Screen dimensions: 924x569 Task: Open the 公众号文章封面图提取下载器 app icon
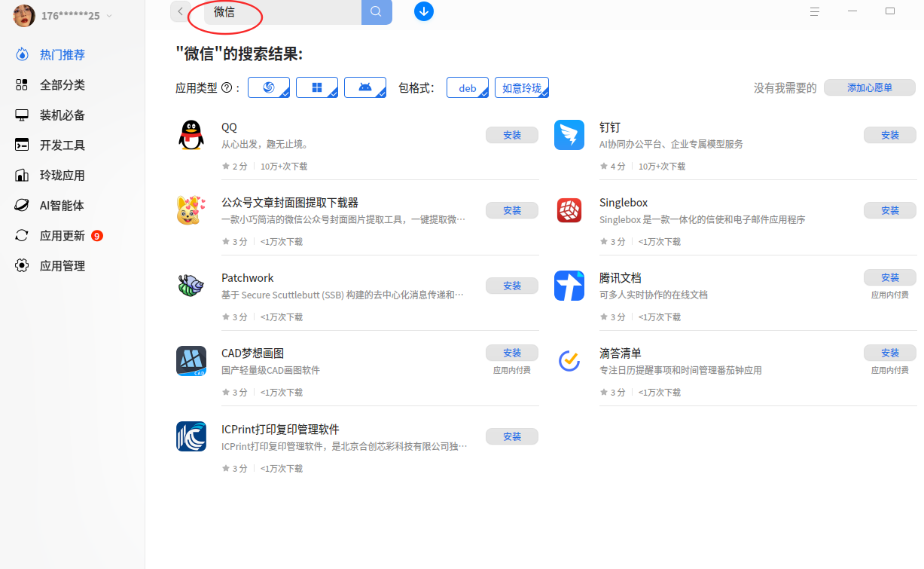pyautogui.click(x=191, y=210)
